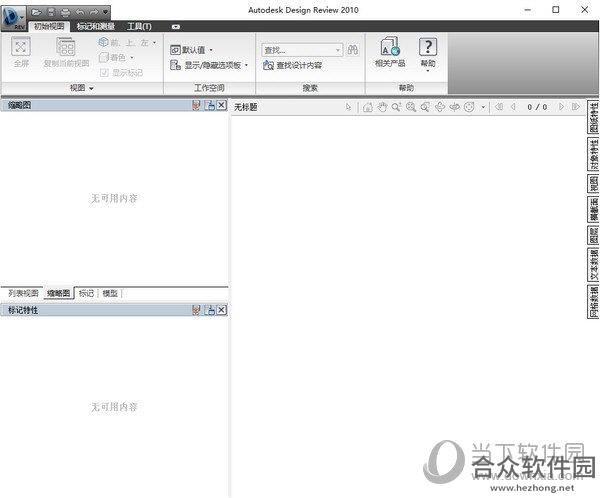Screen dimensions: 600x498
Task: Click the Open file icon in quick access toolbar
Action: pyautogui.click(x=36, y=12)
